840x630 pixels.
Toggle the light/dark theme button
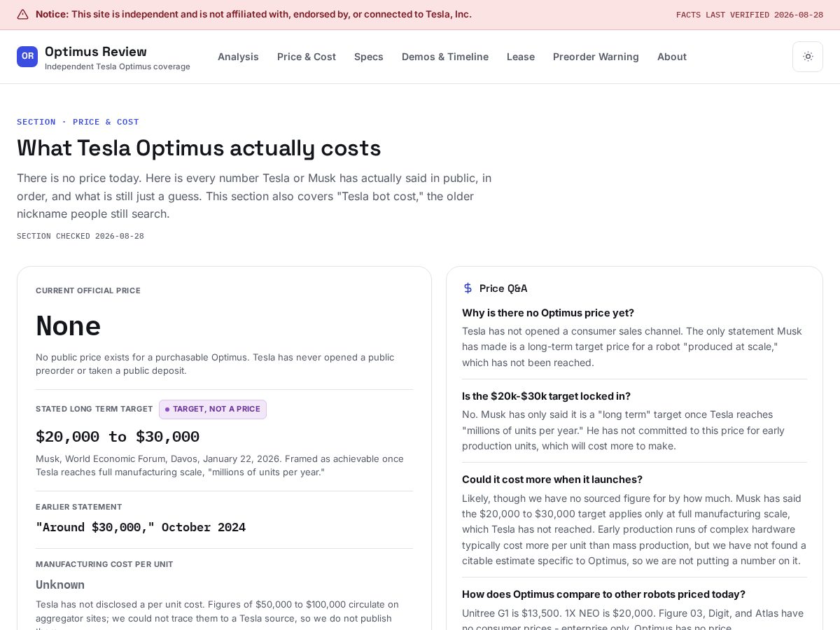pos(808,57)
